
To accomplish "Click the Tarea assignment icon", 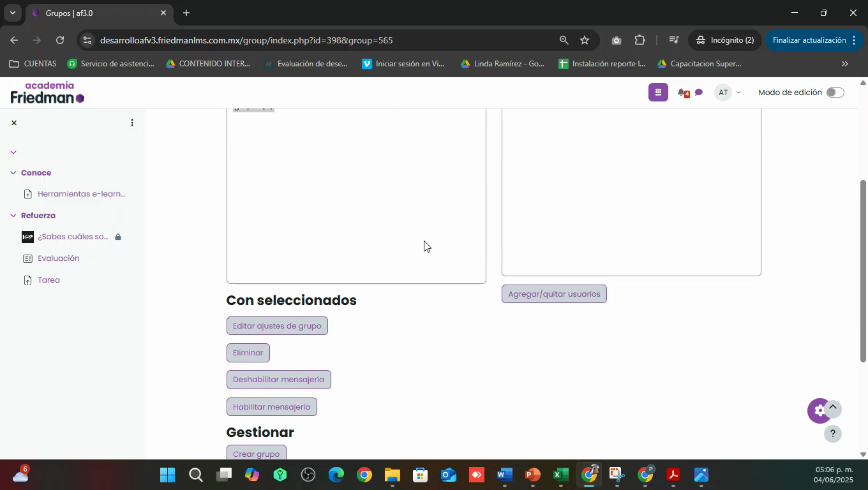I will [x=27, y=280].
